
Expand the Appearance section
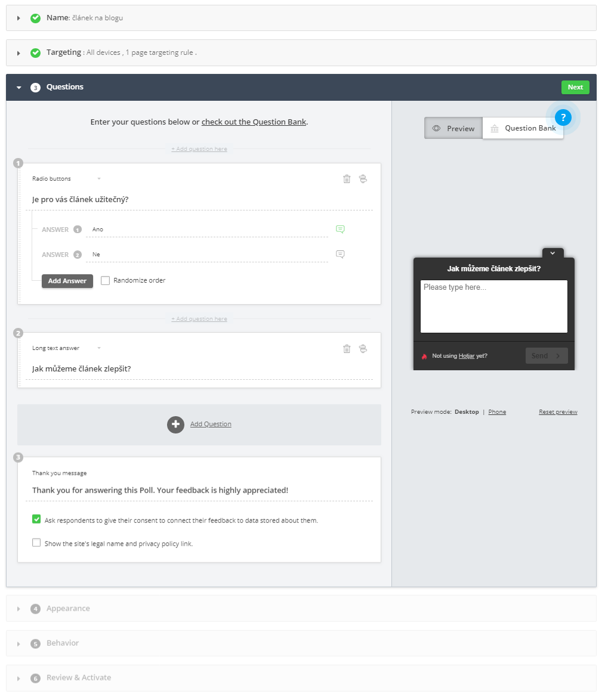pos(18,609)
